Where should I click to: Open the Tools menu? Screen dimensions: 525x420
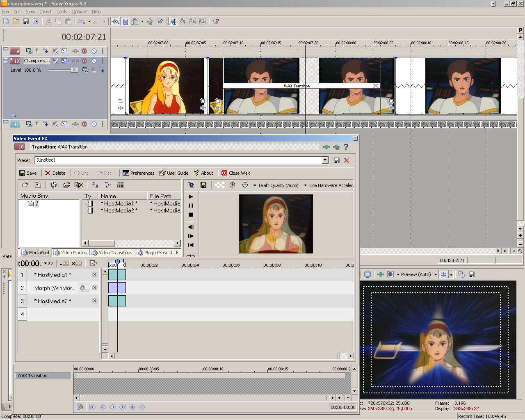coord(62,11)
